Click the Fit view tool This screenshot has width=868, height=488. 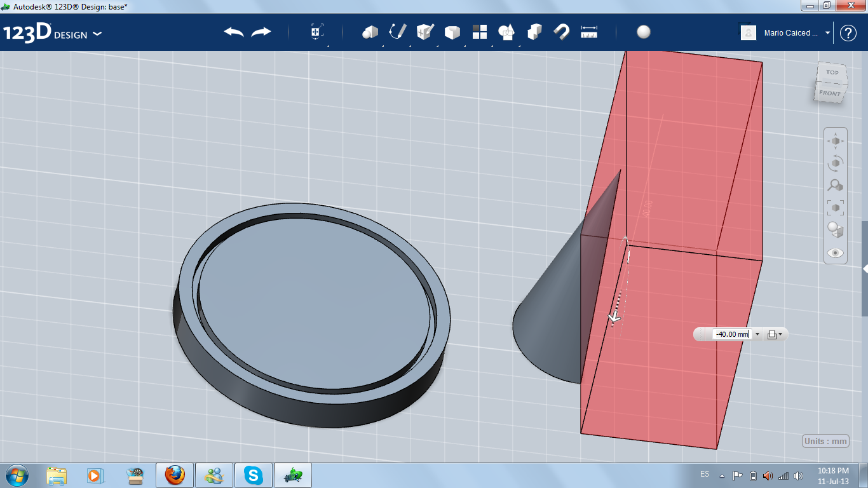coord(835,208)
